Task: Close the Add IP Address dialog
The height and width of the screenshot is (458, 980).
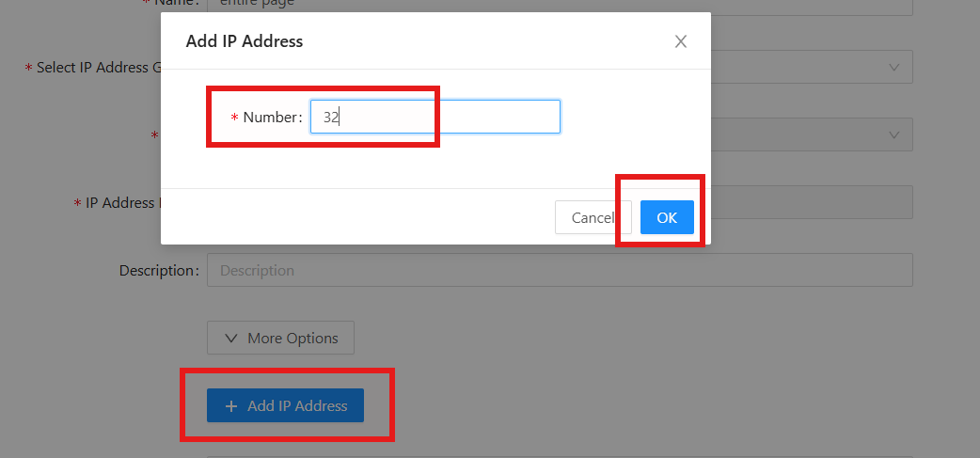Action: (x=681, y=41)
